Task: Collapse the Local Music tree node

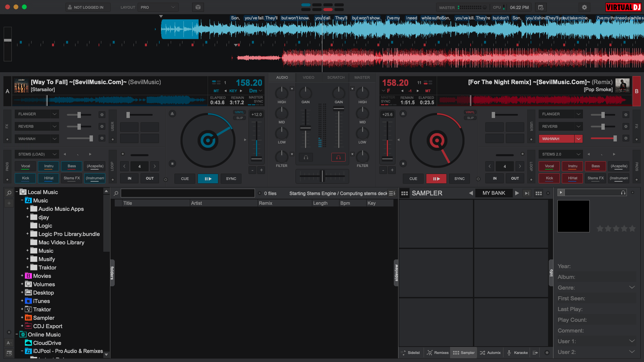Action: click(x=17, y=192)
